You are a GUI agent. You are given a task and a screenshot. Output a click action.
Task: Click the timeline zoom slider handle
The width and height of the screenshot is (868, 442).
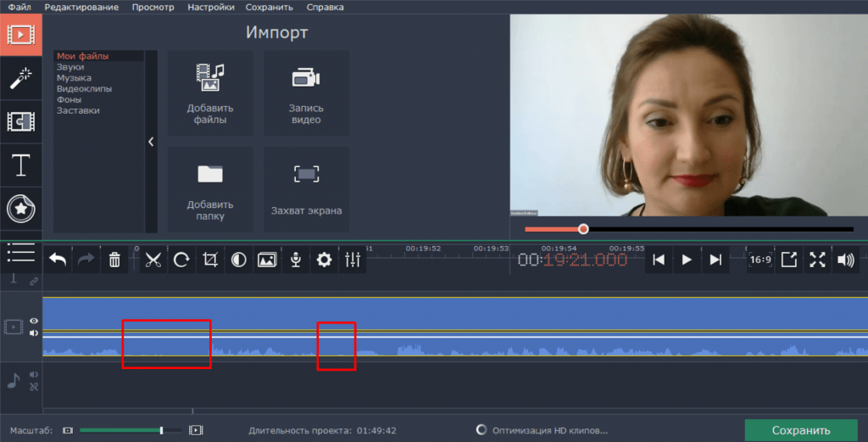tap(161, 430)
